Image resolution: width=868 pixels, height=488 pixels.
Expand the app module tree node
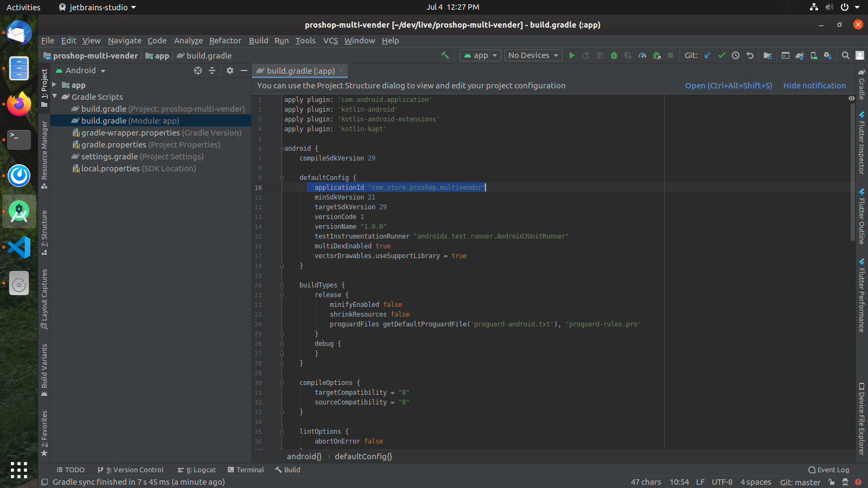[x=54, y=85]
